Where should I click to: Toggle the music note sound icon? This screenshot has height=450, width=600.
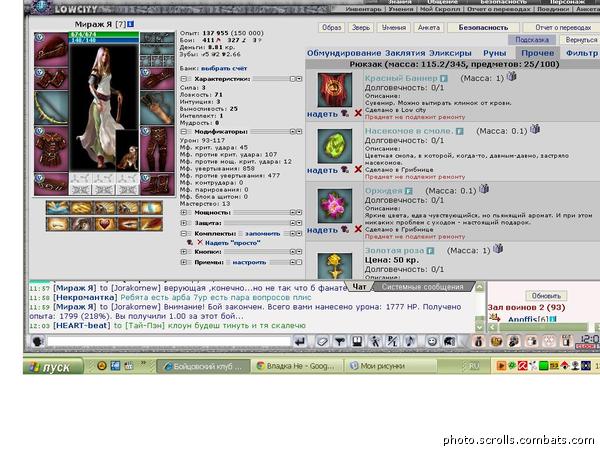(x=410, y=341)
